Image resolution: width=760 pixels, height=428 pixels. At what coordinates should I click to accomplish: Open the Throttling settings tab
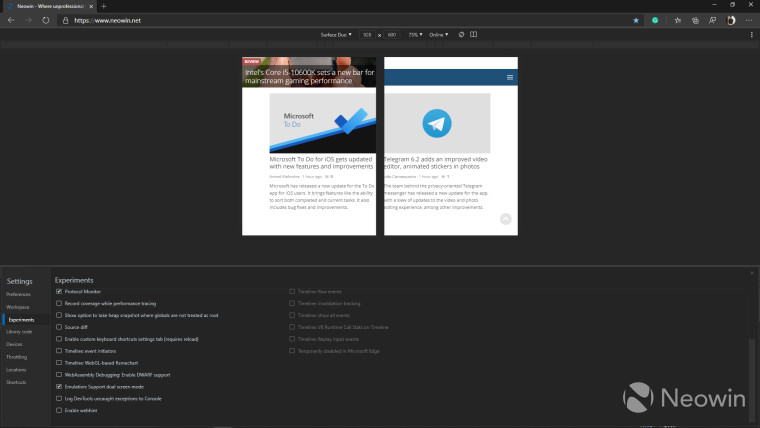[x=16, y=357]
